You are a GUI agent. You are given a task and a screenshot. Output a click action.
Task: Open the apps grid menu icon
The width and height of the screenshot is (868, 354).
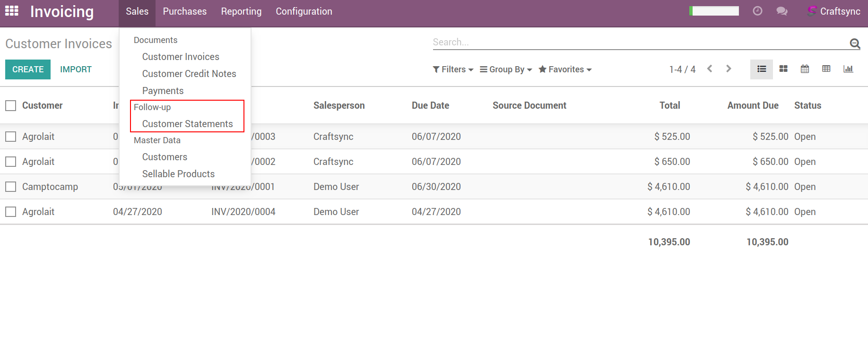pos(12,11)
